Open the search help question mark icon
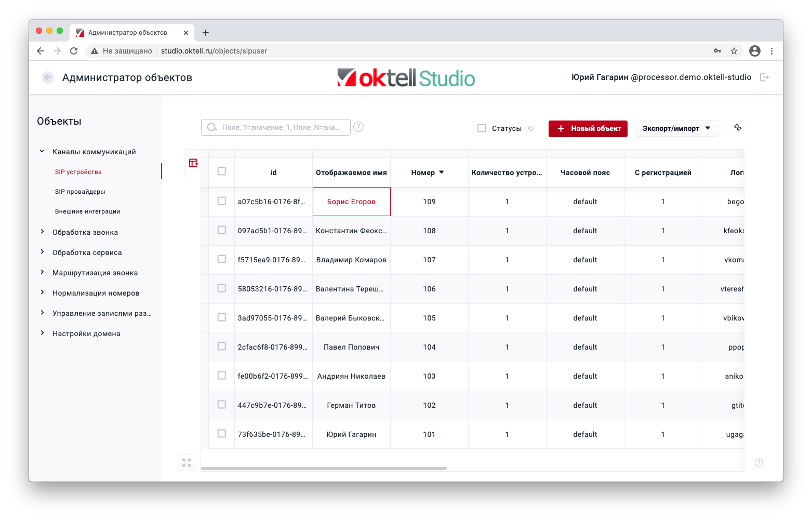This screenshot has width=812, height=520. 358,127
